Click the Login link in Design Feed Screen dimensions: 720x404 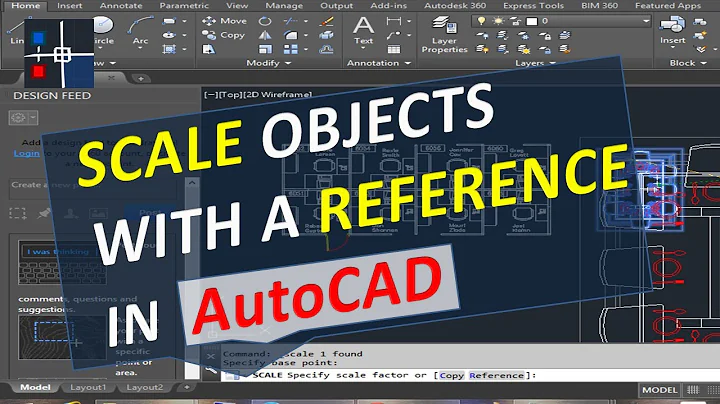26,153
